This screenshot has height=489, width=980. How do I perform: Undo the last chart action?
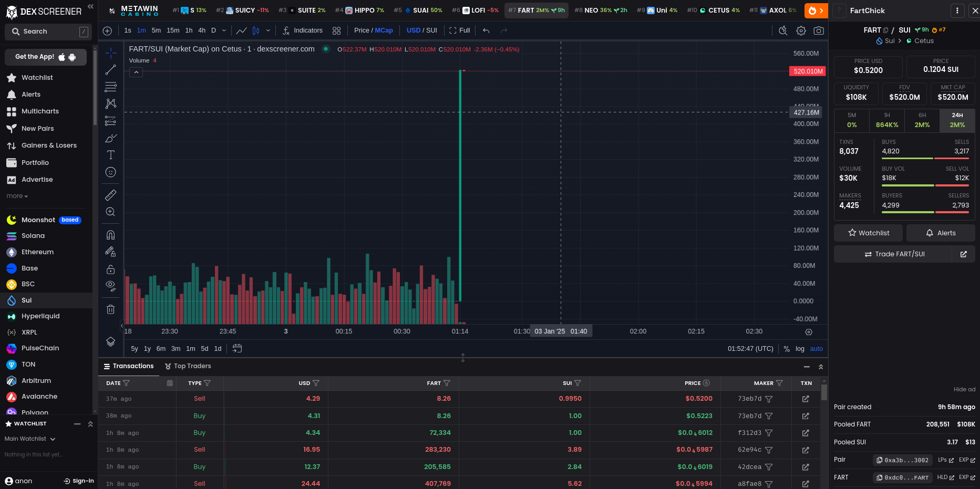tap(486, 30)
